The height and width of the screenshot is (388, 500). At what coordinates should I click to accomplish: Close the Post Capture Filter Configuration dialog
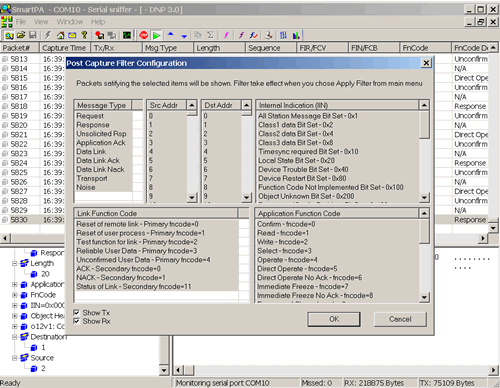(426, 63)
